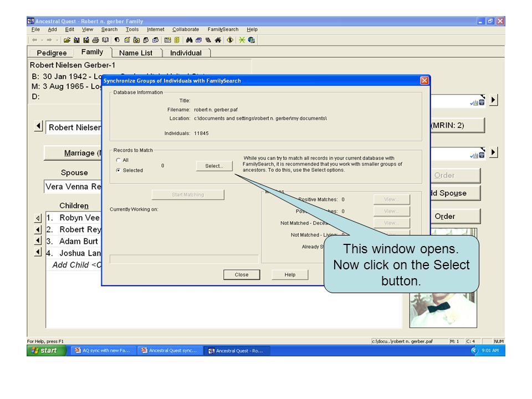Click the Forward arrow navigation icon
532x399 pixels.
tap(49, 40)
